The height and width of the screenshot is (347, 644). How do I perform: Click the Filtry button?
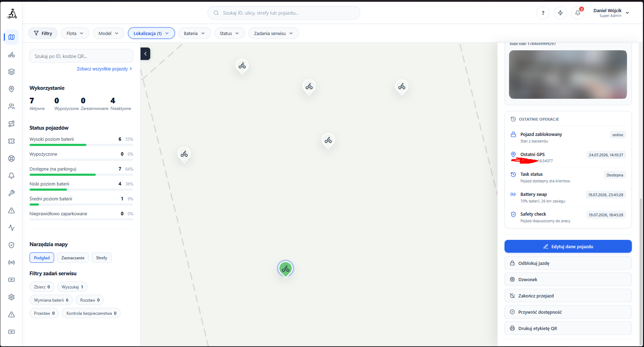pyautogui.click(x=43, y=33)
